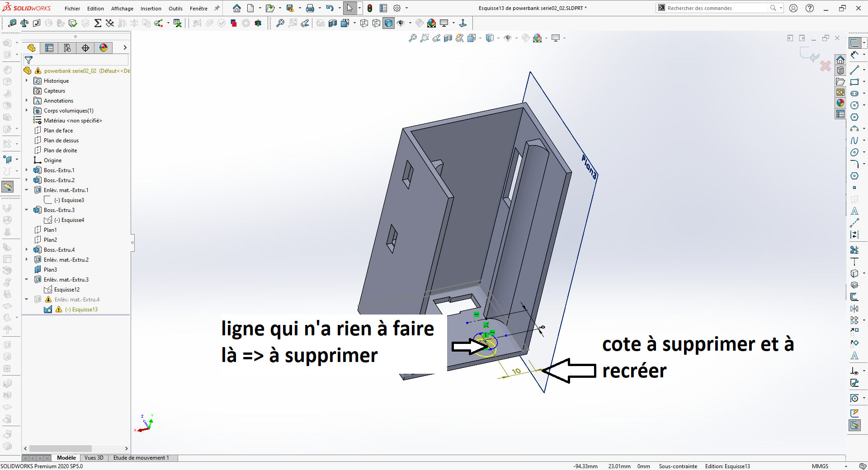Open the PropertyManager tab in feature panel
The height and width of the screenshot is (470, 868).
(x=49, y=47)
